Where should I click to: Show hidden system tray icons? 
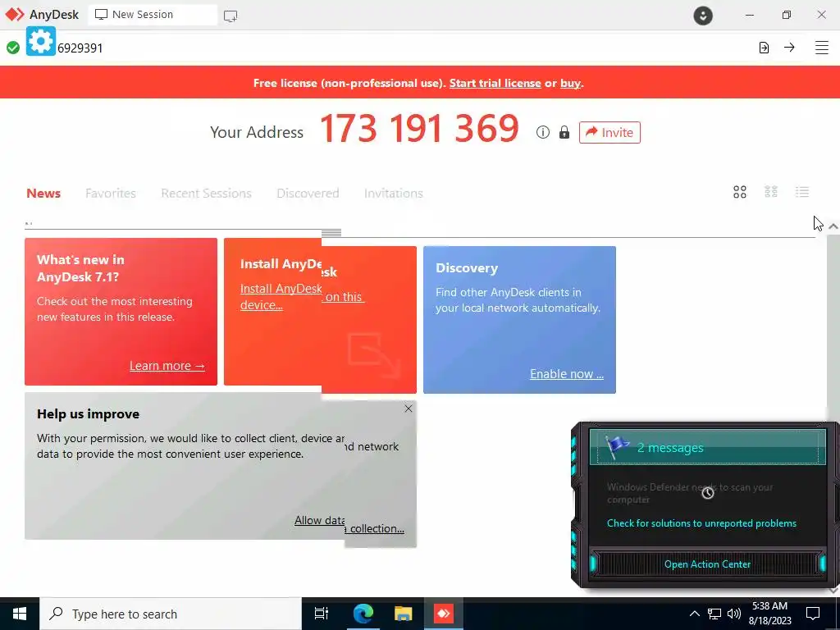coord(694,614)
